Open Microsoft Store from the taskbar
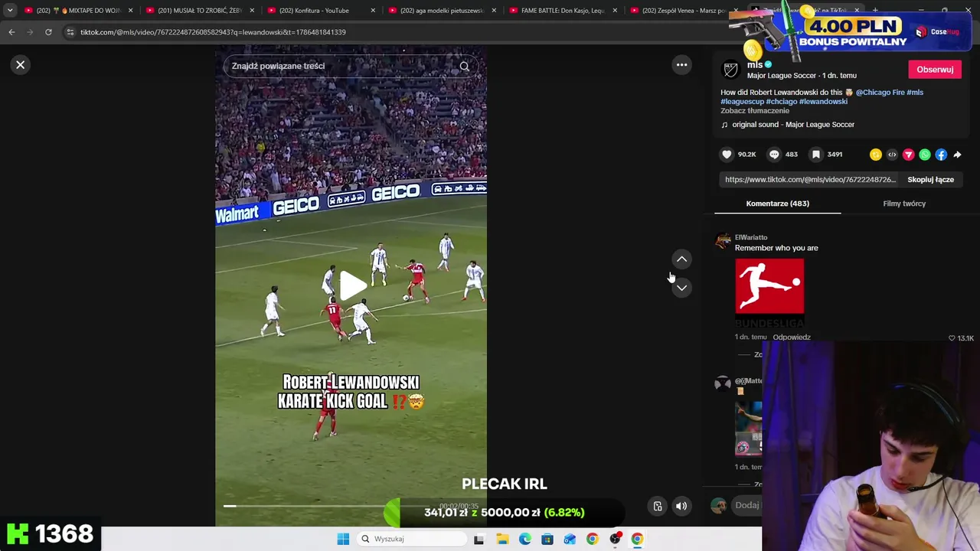The width and height of the screenshot is (980, 551). click(547, 539)
